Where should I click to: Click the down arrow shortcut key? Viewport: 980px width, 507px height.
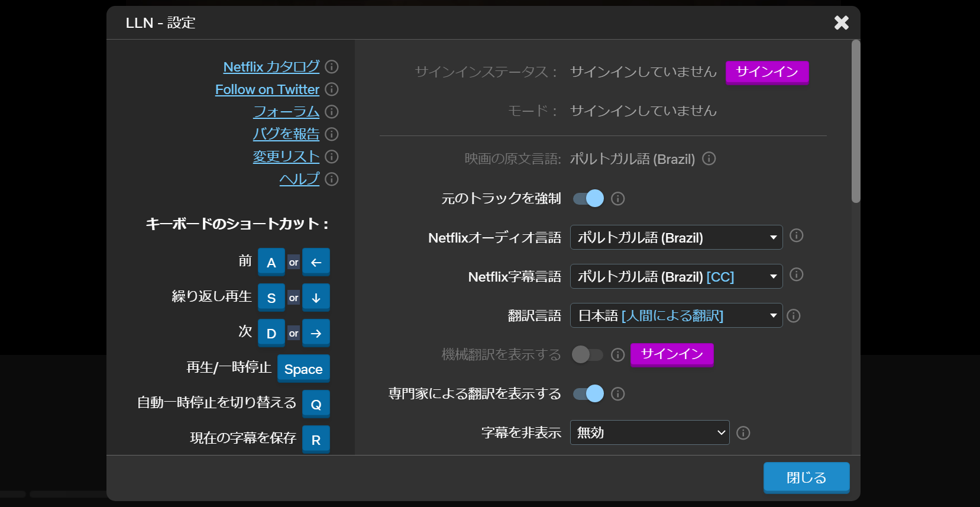(x=316, y=298)
